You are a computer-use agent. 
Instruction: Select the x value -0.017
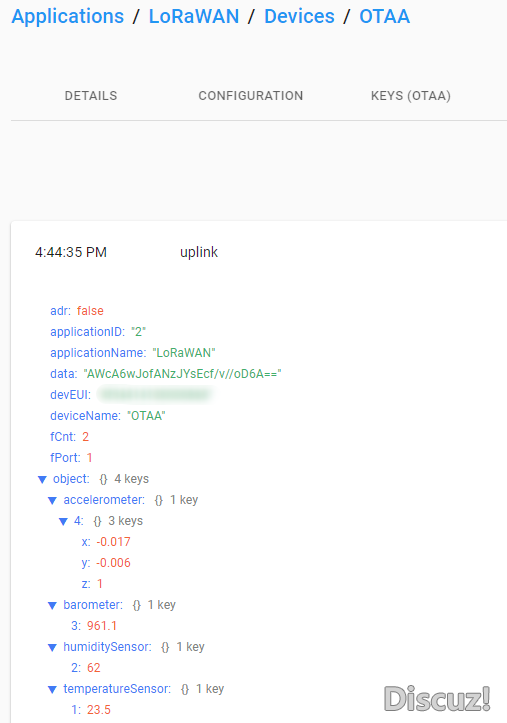click(x=113, y=542)
